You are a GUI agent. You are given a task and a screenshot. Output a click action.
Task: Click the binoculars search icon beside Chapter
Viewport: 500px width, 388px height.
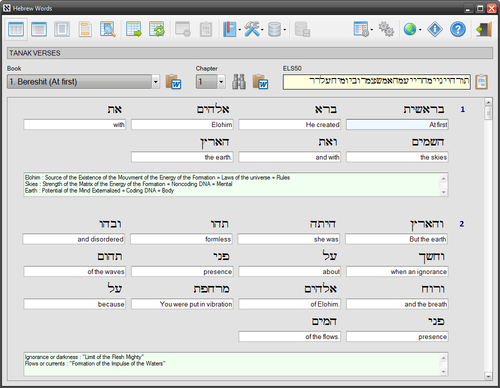click(x=239, y=82)
